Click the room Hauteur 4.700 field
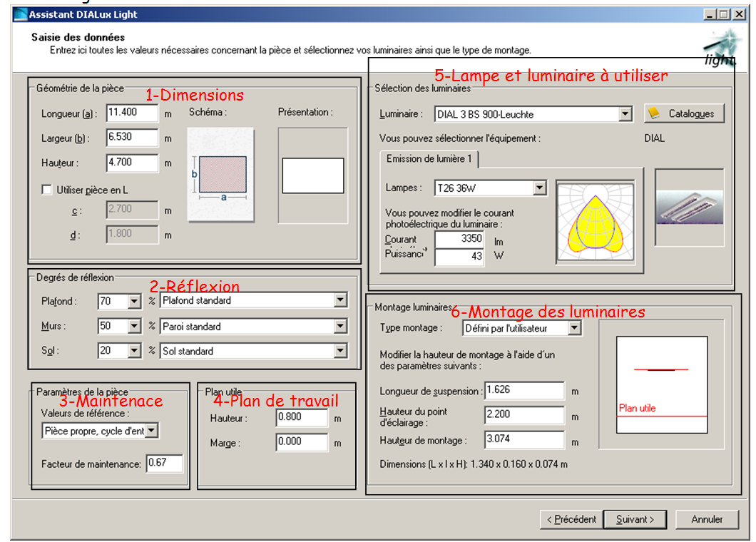The height and width of the screenshot is (542, 756). 132,163
